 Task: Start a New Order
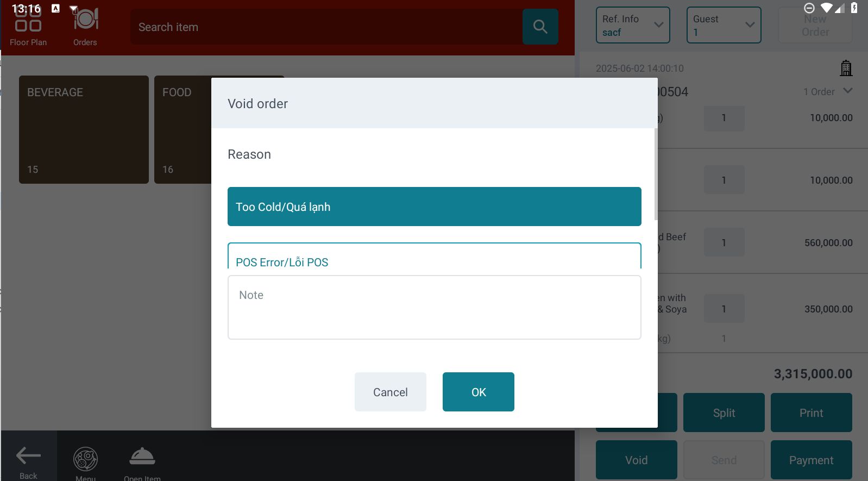[x=815, y=25]
